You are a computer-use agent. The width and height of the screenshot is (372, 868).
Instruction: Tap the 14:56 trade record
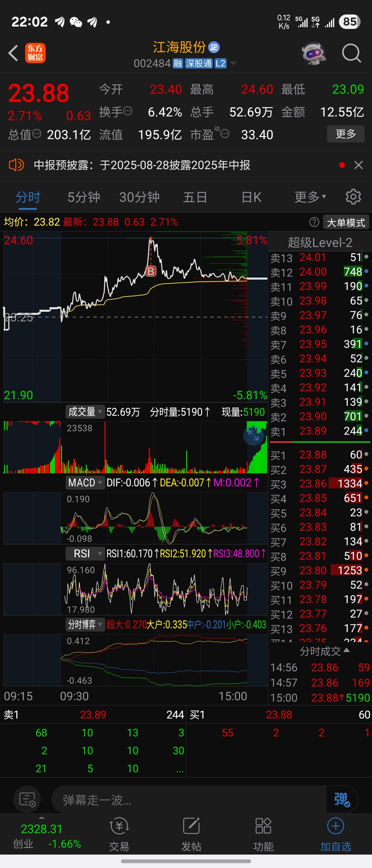pyautogui.click(x=320, y=668)
